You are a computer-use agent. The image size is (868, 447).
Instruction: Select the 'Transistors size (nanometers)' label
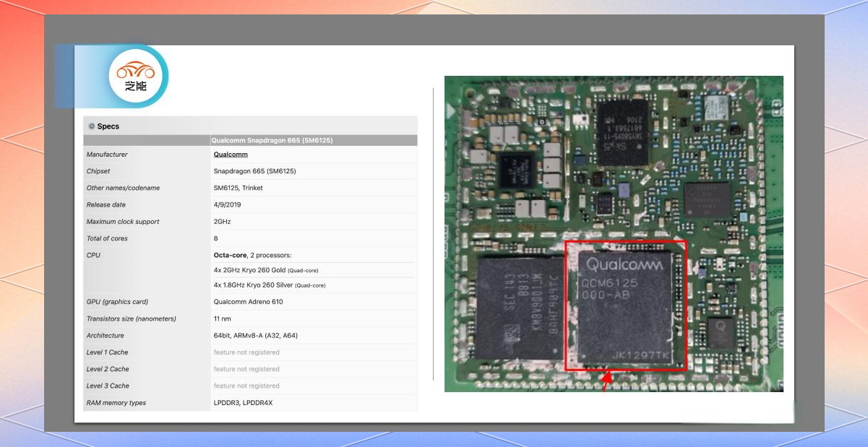pos(132,318)
